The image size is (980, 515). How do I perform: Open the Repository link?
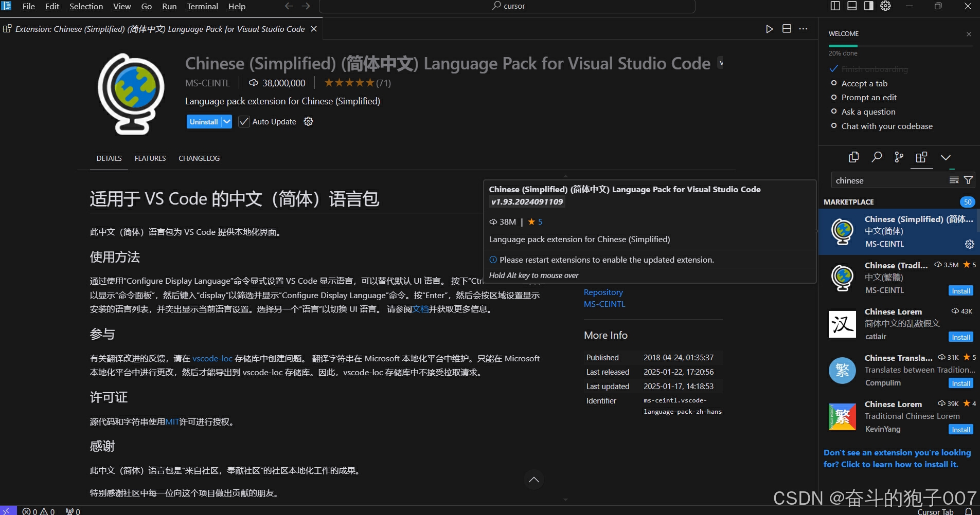tap(603, 292)
